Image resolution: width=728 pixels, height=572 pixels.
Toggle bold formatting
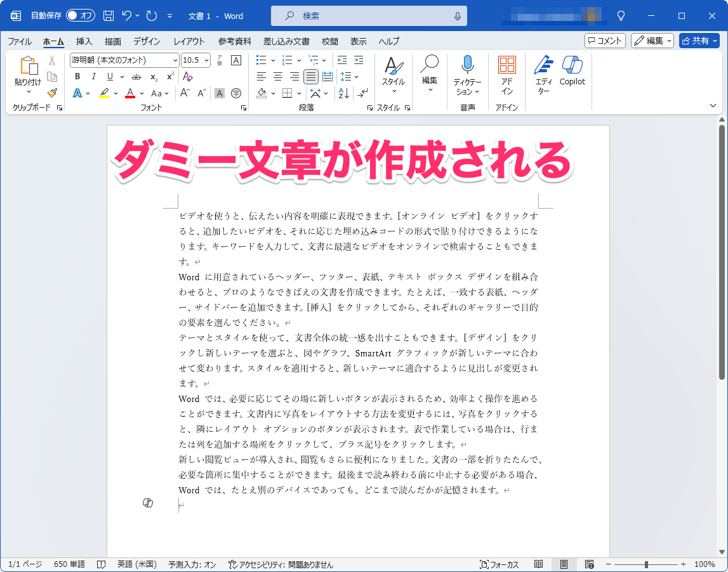pos(77,77)
